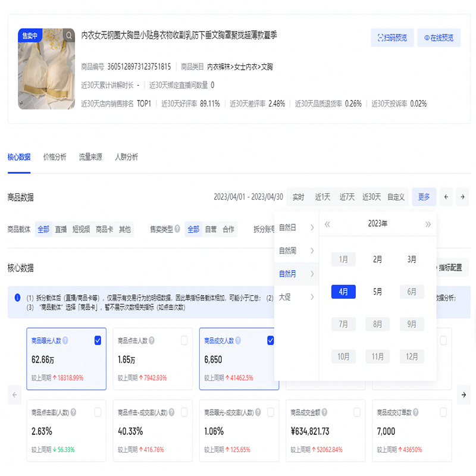Uncheck 商品曝光人数 metric checkbox
476x476 pixels.
(98, 340)
